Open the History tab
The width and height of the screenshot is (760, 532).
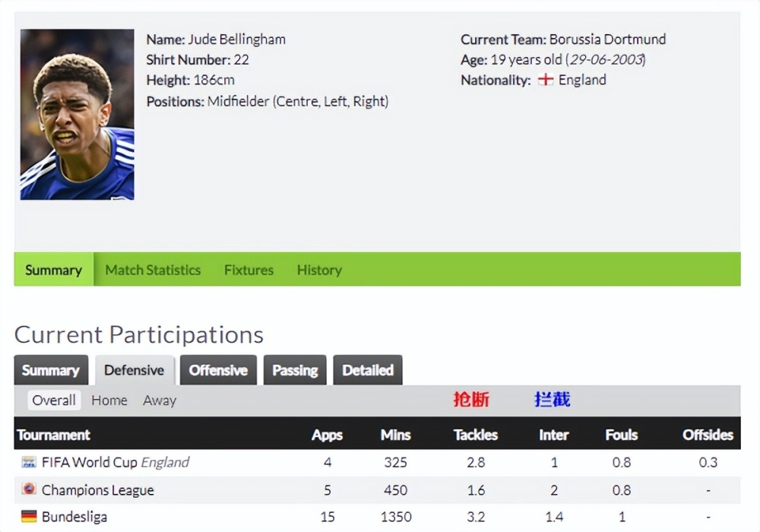click(x=319, y=270)
